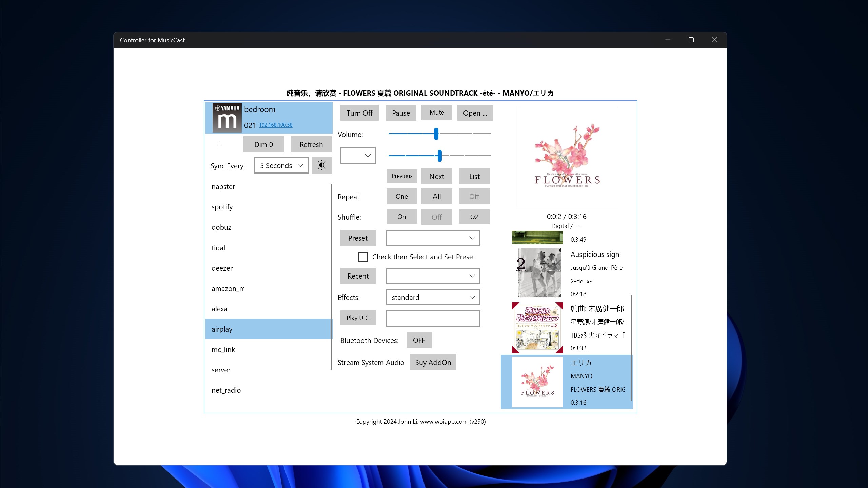
Task: Set repeat mode to One
Action: (401, 197)
